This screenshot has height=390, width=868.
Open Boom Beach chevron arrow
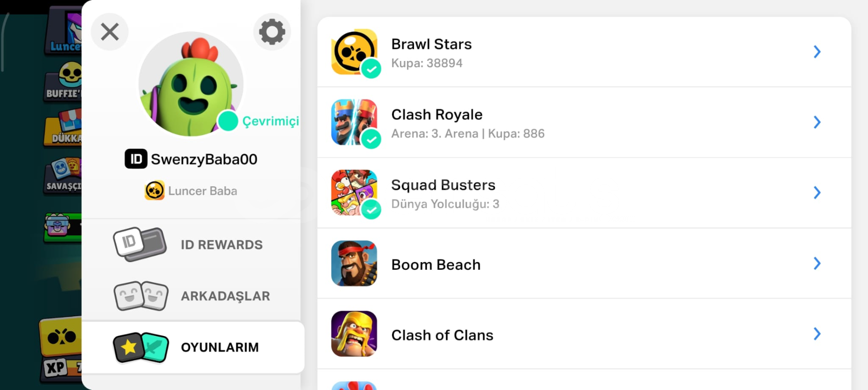click(817, 263)
